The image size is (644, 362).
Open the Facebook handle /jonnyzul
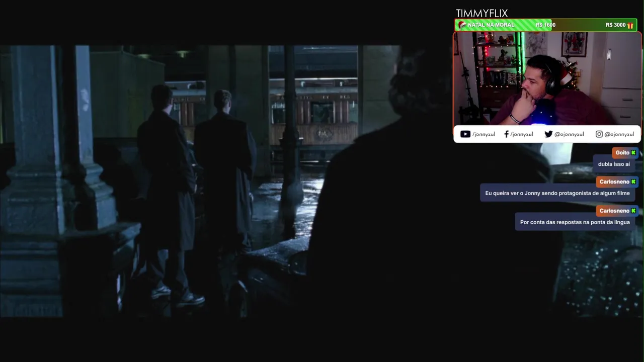(x=522, y=134)
